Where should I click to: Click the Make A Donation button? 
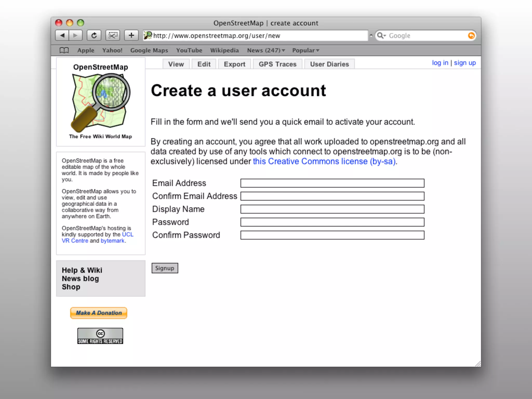tap(99, 313)
